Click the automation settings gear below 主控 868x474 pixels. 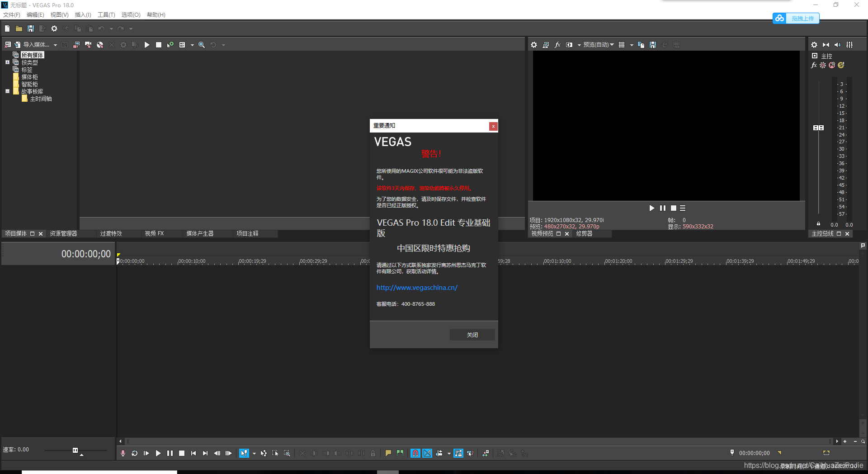pos(823,65)
